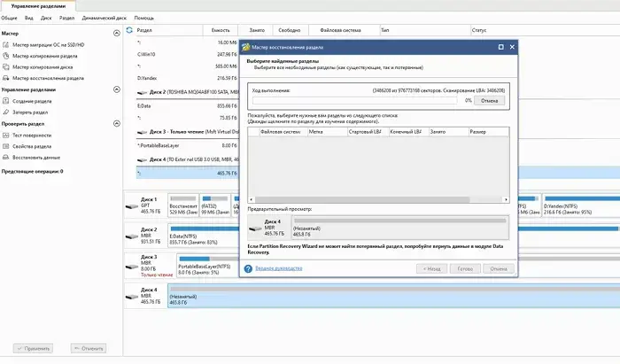Collapse the Мастер sidebar section

[116, 34]
